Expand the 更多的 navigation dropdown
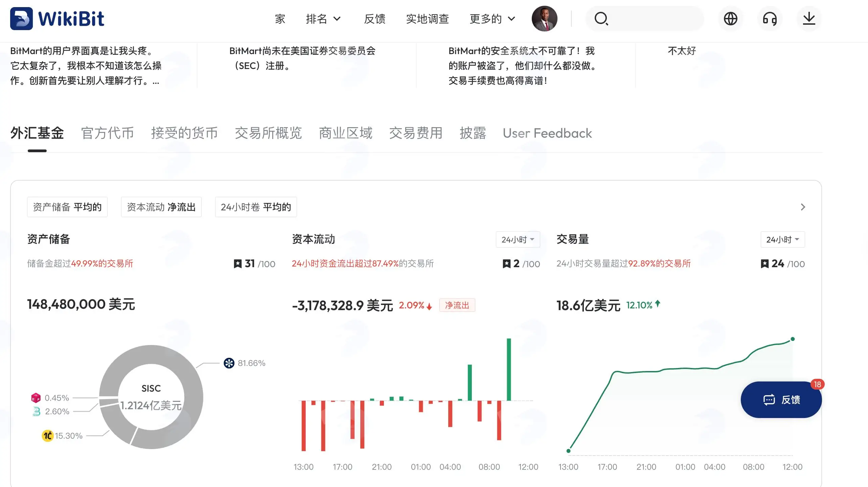 tap(492, 19)
